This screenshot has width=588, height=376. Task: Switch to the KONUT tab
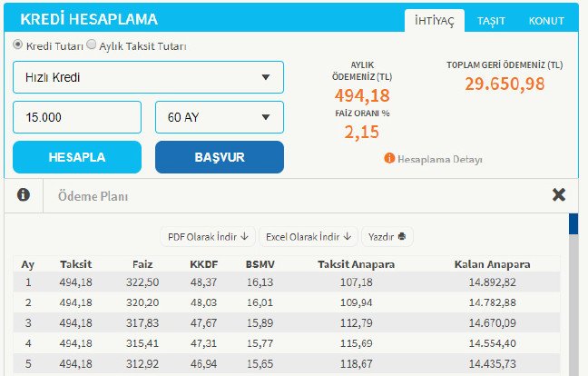[546, 20]
